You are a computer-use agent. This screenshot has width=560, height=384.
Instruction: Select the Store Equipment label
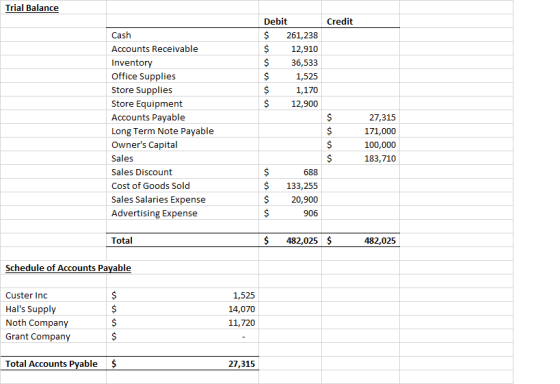tap(147, 104)
